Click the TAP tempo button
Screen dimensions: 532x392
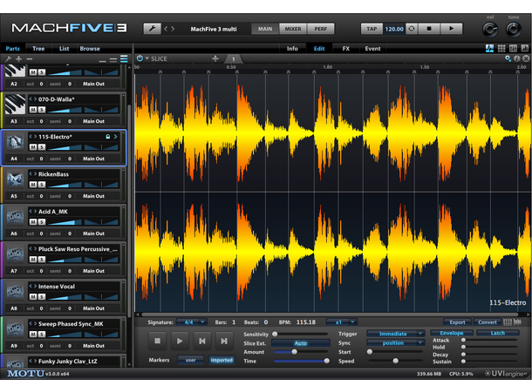[372, 29]
